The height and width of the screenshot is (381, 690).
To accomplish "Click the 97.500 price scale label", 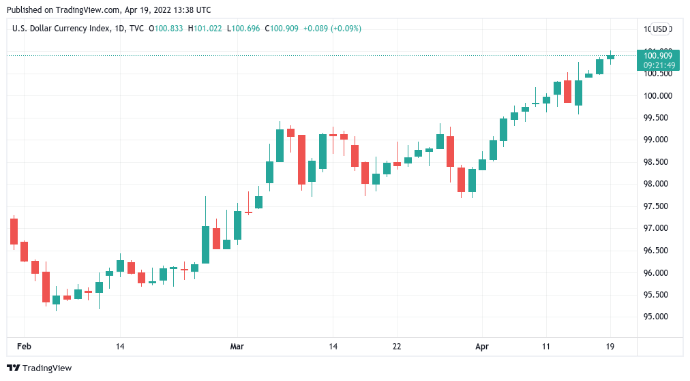I will tap(656, 206).
